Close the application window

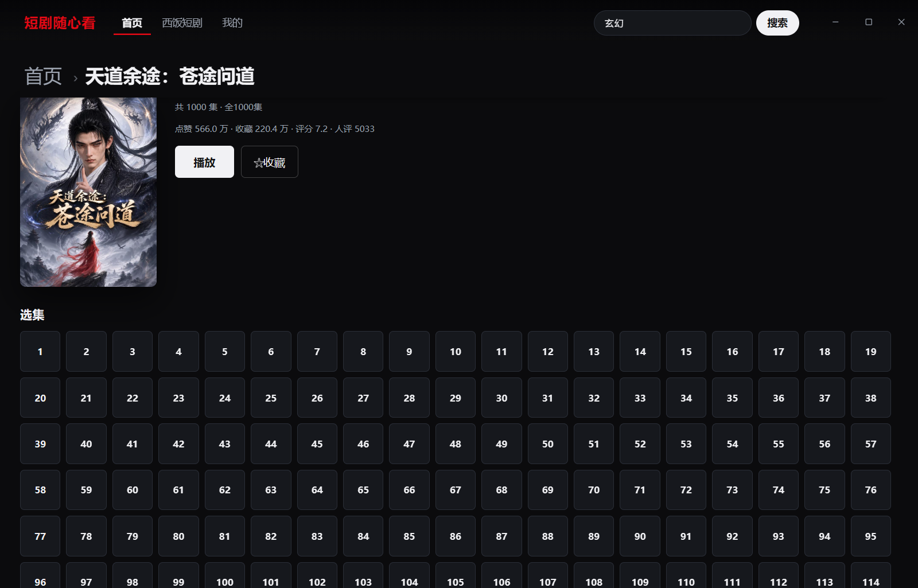pyautogui.click(x=901, y=22)
